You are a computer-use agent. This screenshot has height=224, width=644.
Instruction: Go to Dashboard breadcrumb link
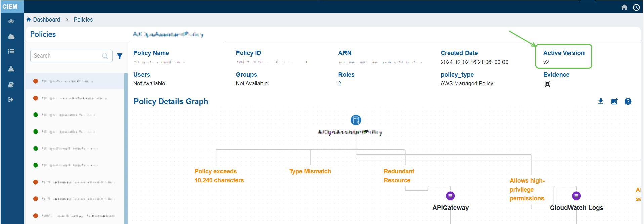tap(46, 20)
